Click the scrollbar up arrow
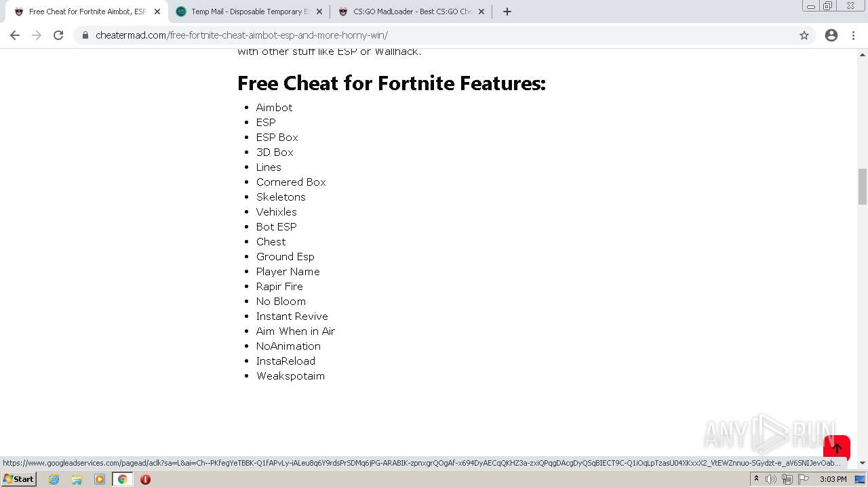The height and width of the screenshot is (488, 868). [x=863, y=54]
